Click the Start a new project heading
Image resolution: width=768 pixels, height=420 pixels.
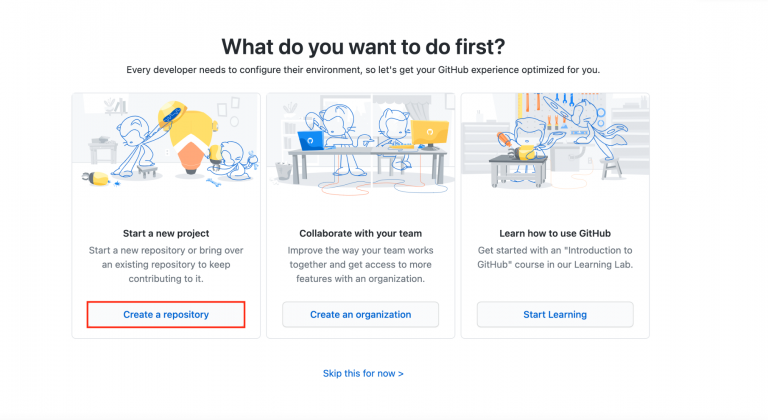click(x=166, y=232)
